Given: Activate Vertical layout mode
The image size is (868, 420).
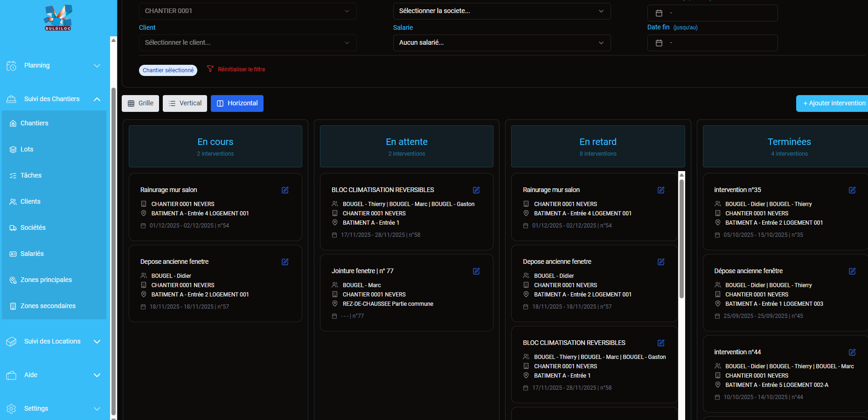Looking at the screenshot, I should (185, 103).
